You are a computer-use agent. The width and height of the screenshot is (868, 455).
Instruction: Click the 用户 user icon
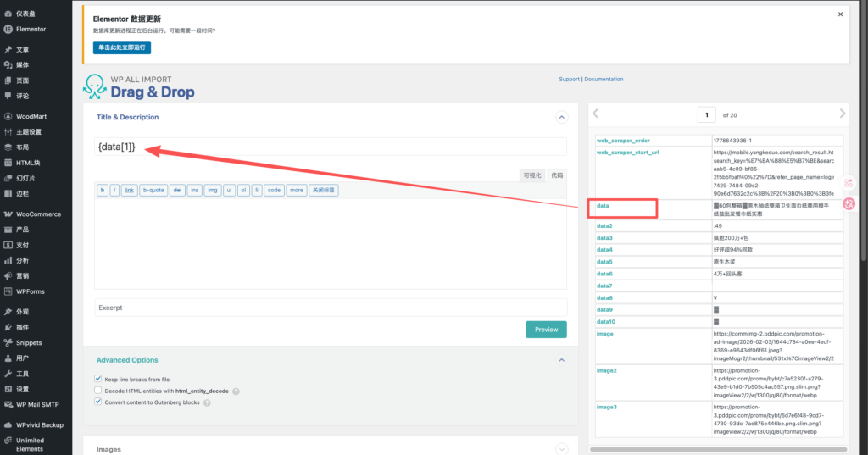(8, 358)
